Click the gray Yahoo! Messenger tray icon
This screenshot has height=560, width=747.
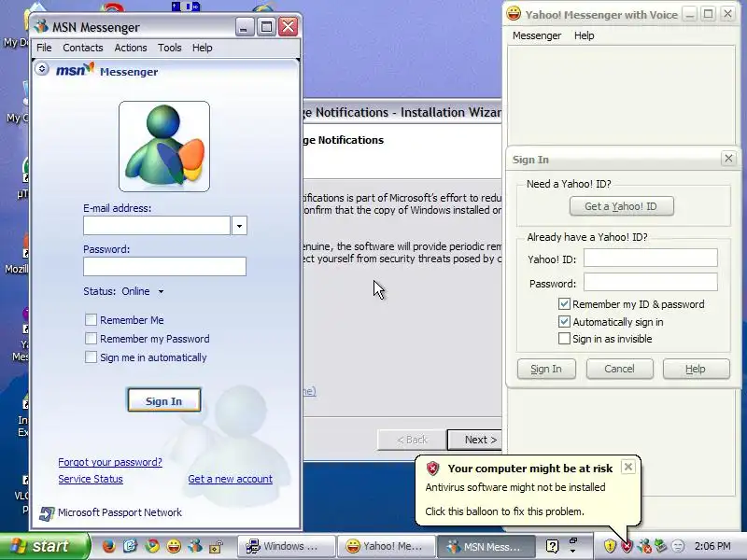(678, 546)
